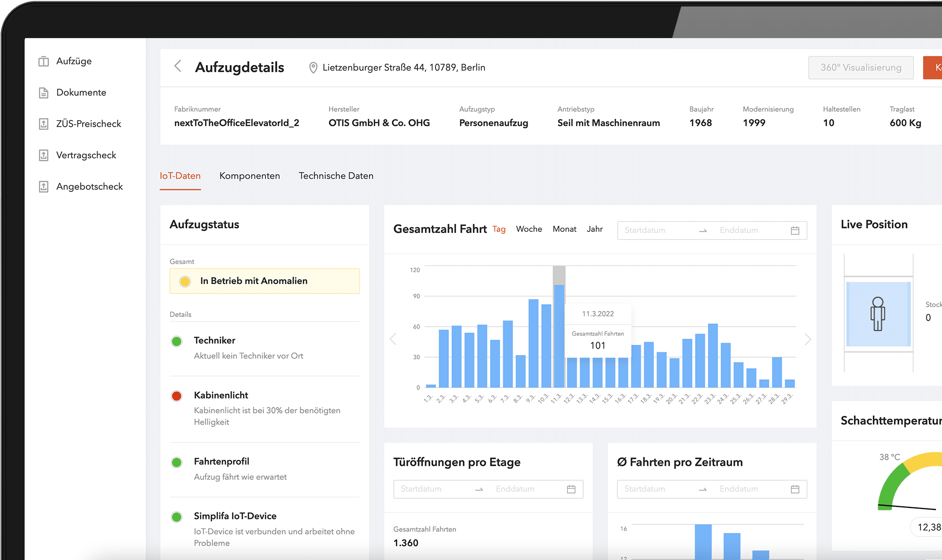Image resolution: width=942 pixels, height=560 pixels.
Task: Open the Aufzüge section icon
Action: (x=44, y=61)
